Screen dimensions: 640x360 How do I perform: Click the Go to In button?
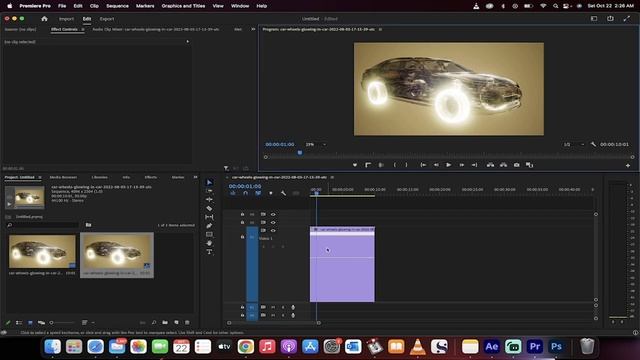click(423, 165)
